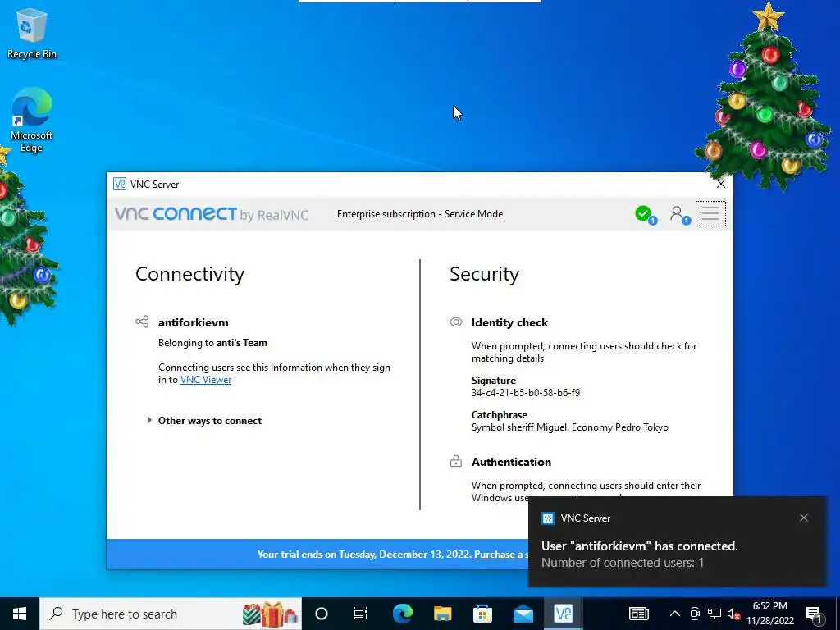Click the VNC Server title bar logo
This screenshot has width=840, height=630.
tap(120, 185)
